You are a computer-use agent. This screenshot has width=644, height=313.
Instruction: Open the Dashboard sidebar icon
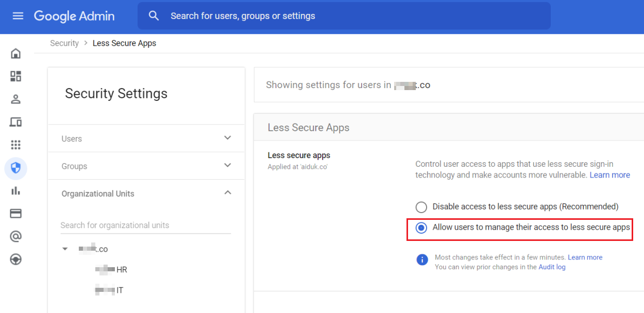pos(16,77)
